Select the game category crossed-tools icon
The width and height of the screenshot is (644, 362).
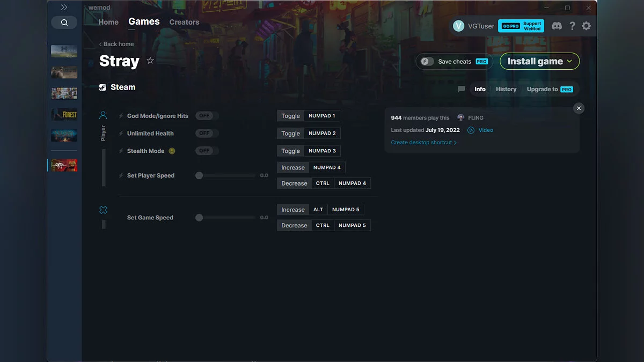click(103, 210)
